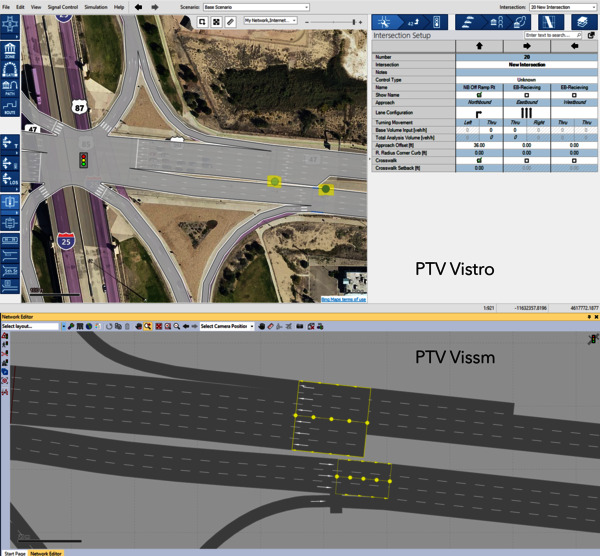
Task: Click the Northbound lane configuration cell
Action: (479, 113)
